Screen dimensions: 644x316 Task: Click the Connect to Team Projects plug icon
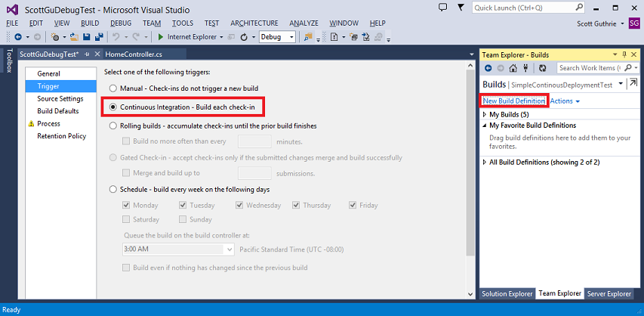[525, 68]
